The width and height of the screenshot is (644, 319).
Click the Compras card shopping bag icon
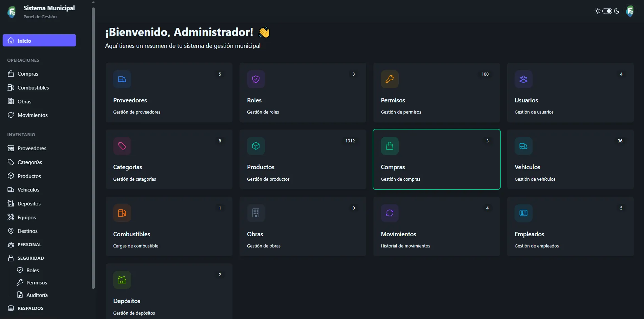(390, 146)
